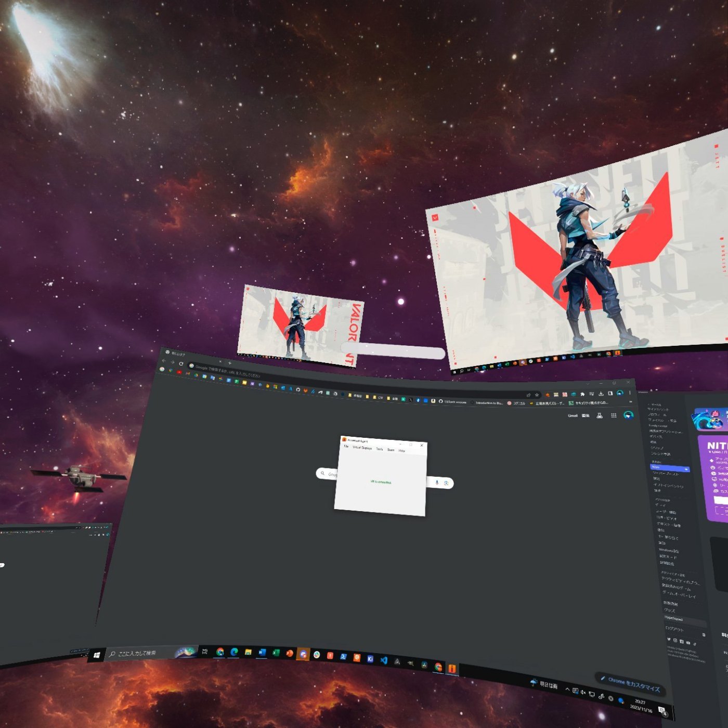Expand bookmarks overflow double chevron
728x728 pixels.
click(x=631, y=402)
